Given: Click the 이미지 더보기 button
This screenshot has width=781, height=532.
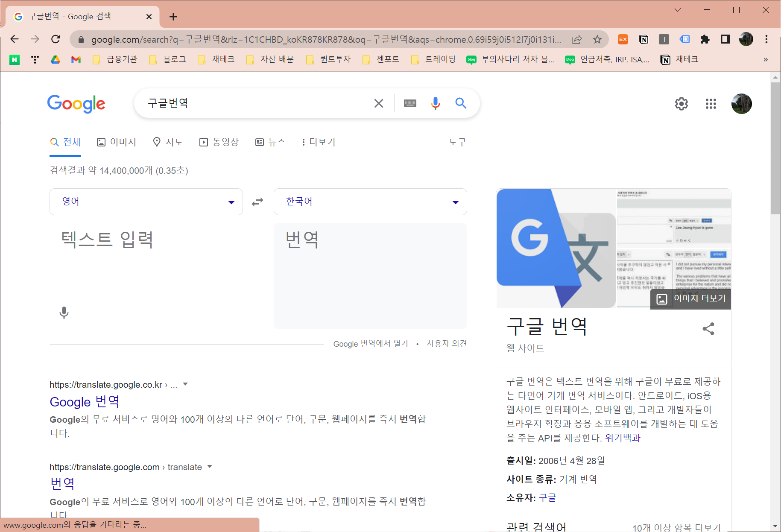Looking at the screenshot, I should [691, 299].
